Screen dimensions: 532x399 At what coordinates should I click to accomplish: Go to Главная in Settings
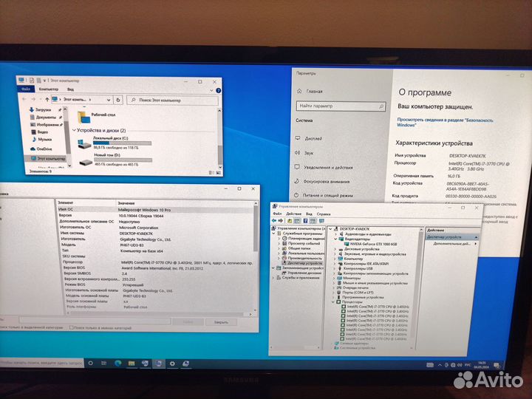310,92
